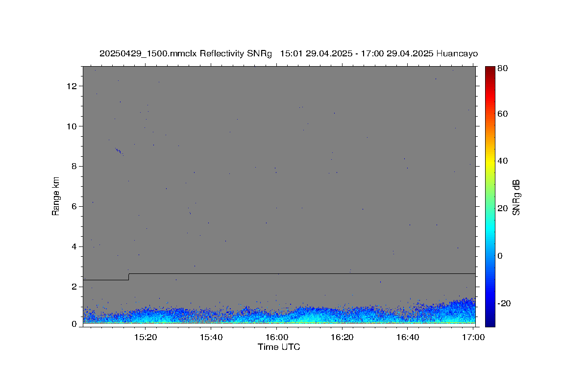Click the colorbar value -20
This screenshot has width=588, height=392.
504,304
